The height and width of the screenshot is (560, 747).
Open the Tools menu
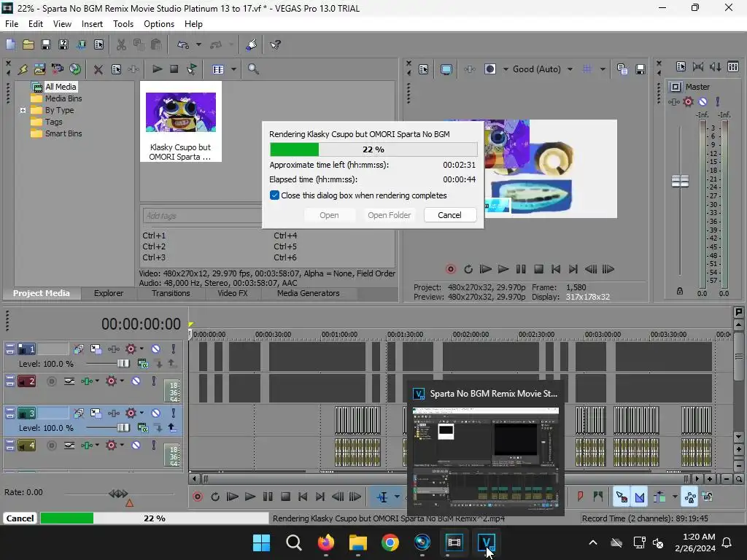tap(123, 24)
